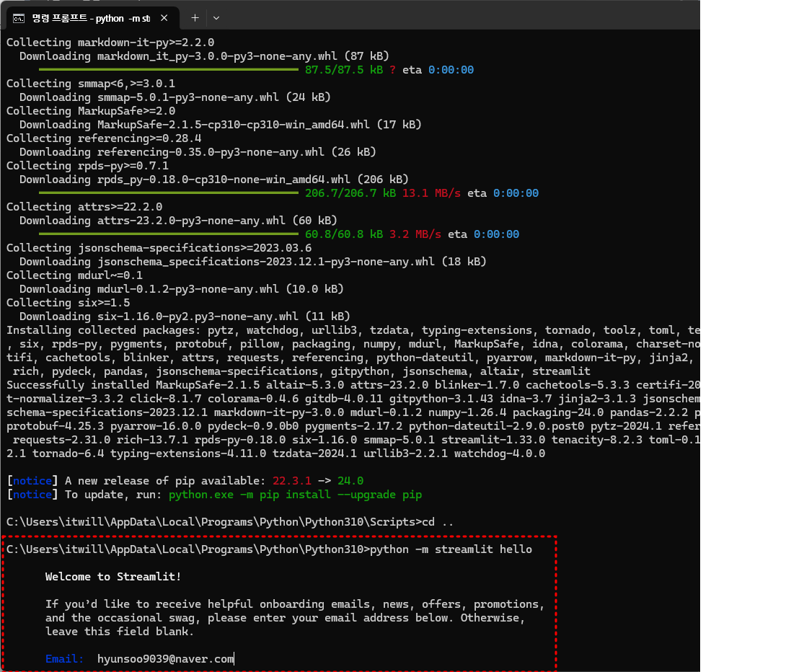This screenshot has width=804, height=672.
Task: Click the '87.5/87.5 kB' progress text
Action: pyautogui.click(x=344, y=70)
